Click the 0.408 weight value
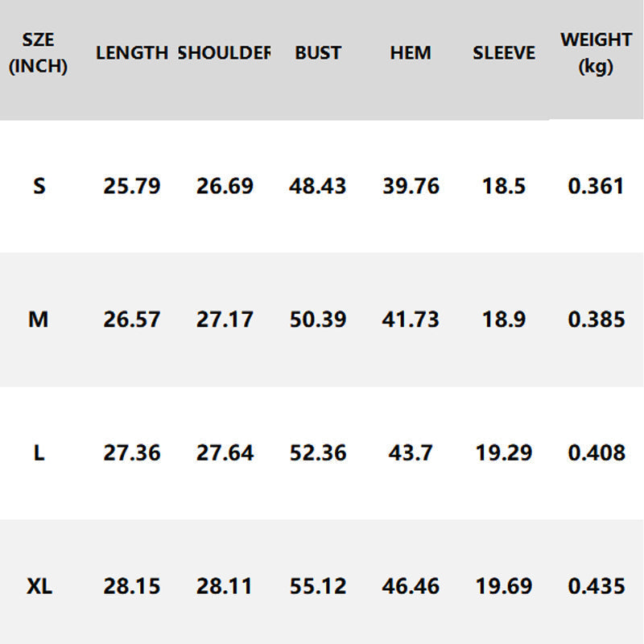Screen dimensions: 644x644 [x=597, y=453]
